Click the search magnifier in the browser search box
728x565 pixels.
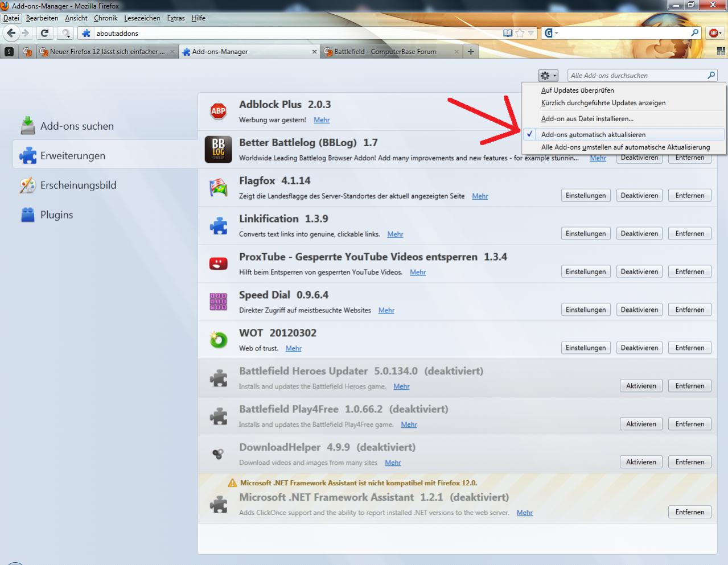(x=694, y=33)
